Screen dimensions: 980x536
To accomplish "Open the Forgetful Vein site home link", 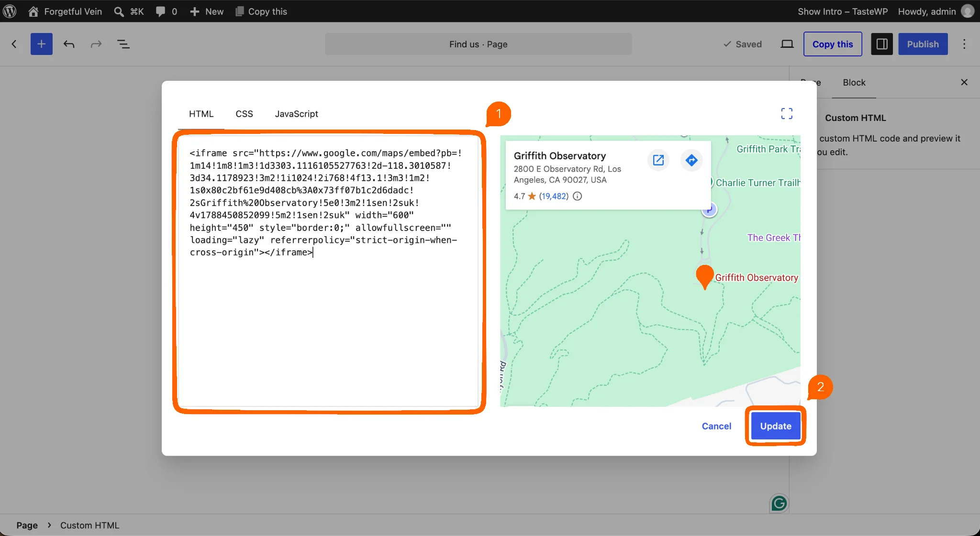I will [x=65, y=11].
